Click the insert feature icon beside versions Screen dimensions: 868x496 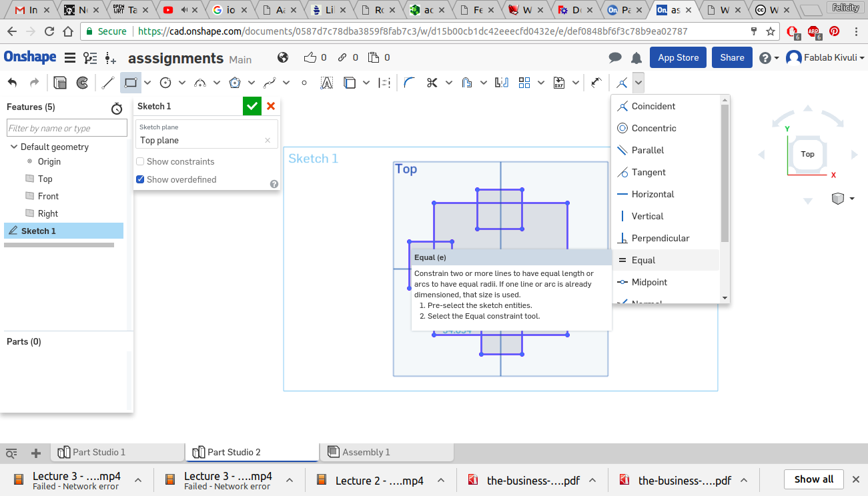111,58
